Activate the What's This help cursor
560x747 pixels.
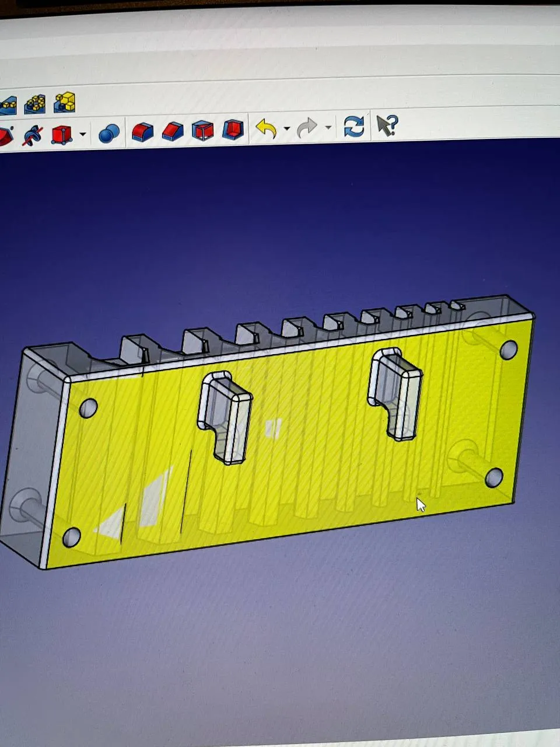coord(386,124)
